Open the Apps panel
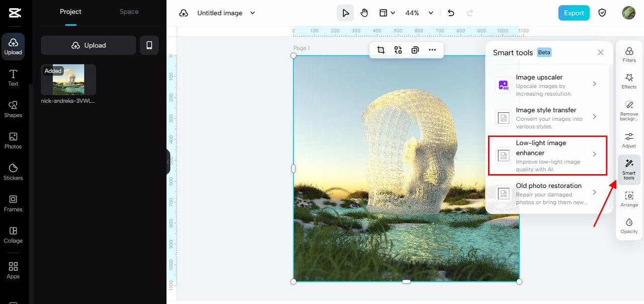Viewport: 644px width, 304px height. (x=13, y=270)
